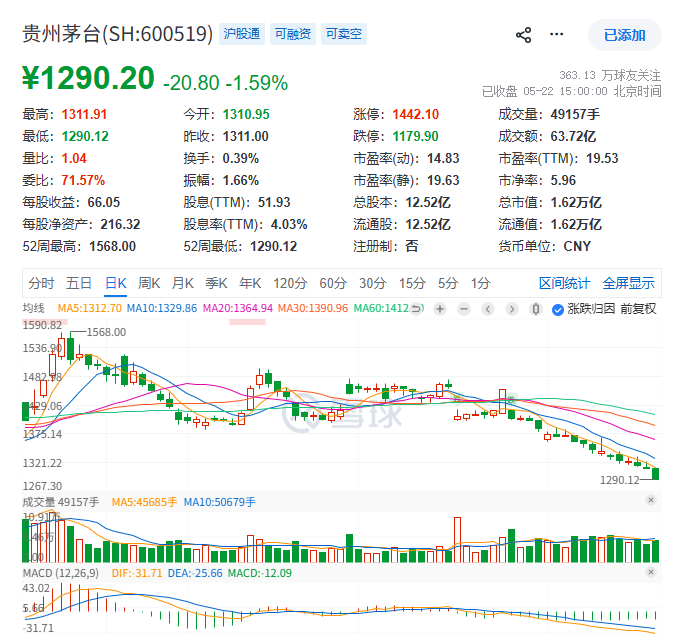Select the 日K chart tab

coord(116,283)
